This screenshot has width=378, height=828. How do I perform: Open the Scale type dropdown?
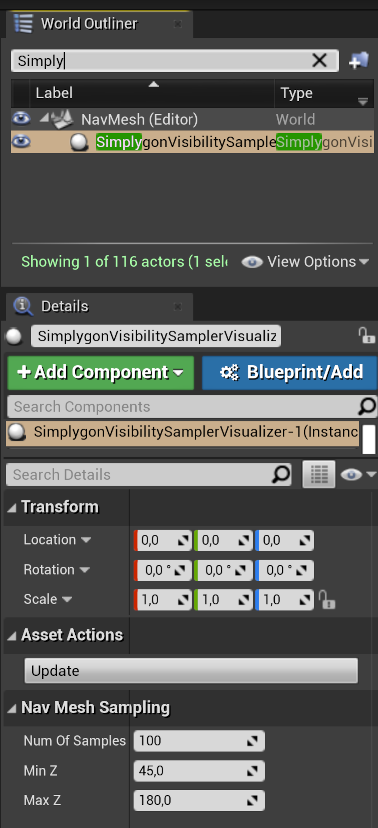(67, 599)
